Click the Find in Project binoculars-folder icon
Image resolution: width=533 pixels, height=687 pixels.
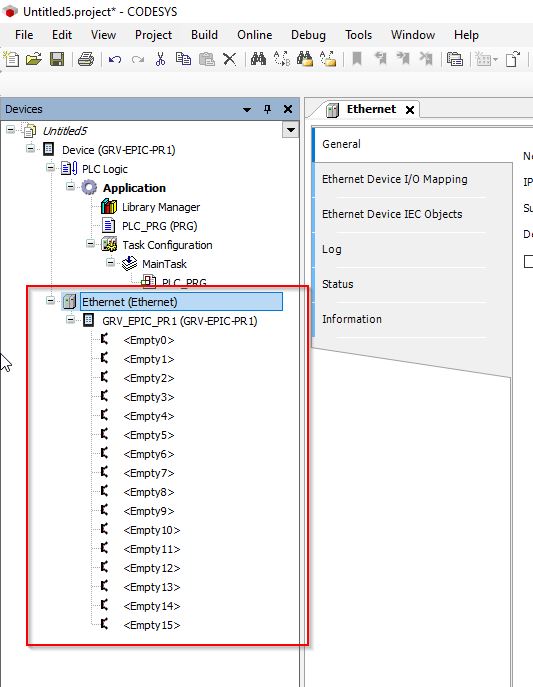pos(305,59)
